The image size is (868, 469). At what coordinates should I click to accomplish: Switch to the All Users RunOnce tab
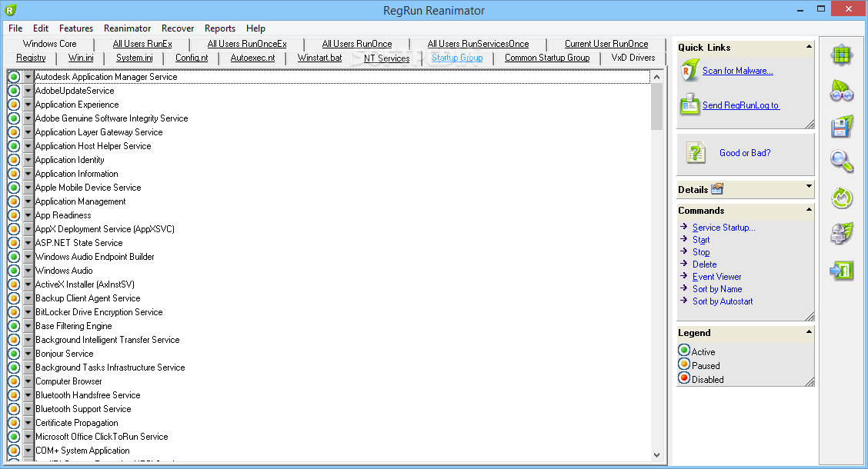point(357,44)
